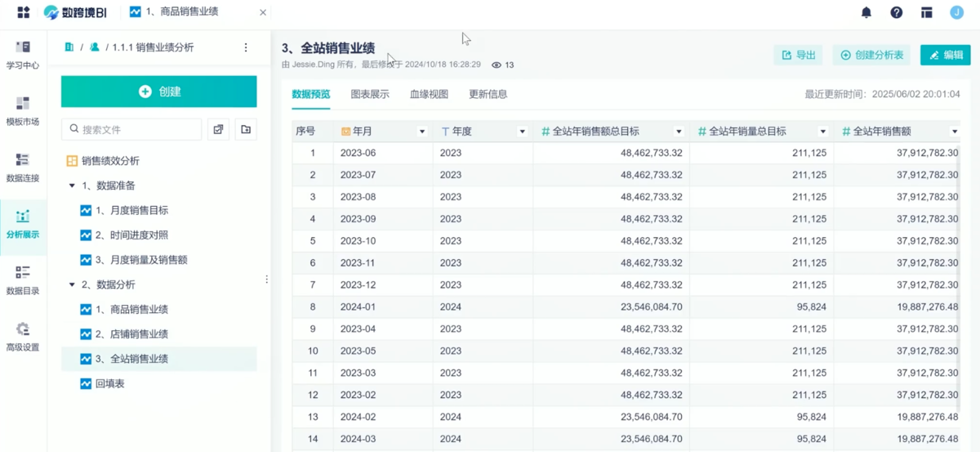
Task: Switch to the 图表展示 tab
Action: (x=370, y=94)
